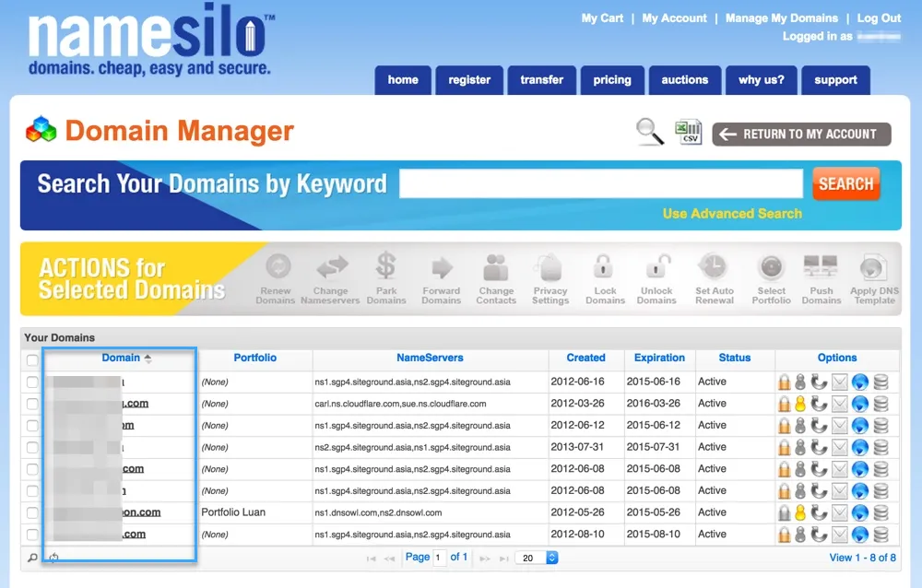Image resolution: width=922 pixels, height=588 pixels.
Task: Check the row created 2012-03-26
Action: (x=32, y=404)
